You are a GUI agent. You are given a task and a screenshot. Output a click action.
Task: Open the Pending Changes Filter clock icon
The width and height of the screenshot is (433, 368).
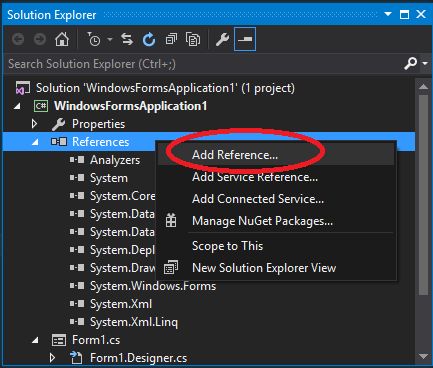point(94,40)
